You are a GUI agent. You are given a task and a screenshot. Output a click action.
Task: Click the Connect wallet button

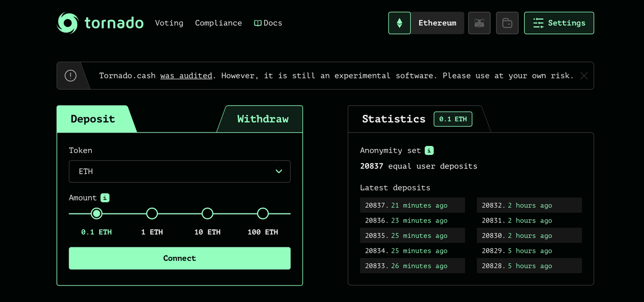click(180, 258)
